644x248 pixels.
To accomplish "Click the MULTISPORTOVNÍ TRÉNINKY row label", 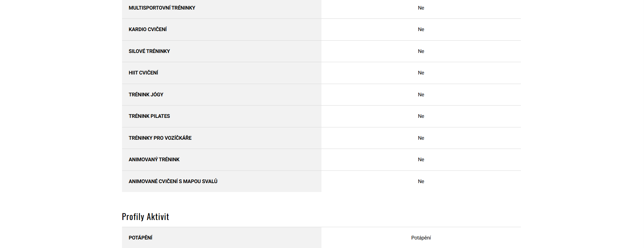I will (x=162, y=8).
